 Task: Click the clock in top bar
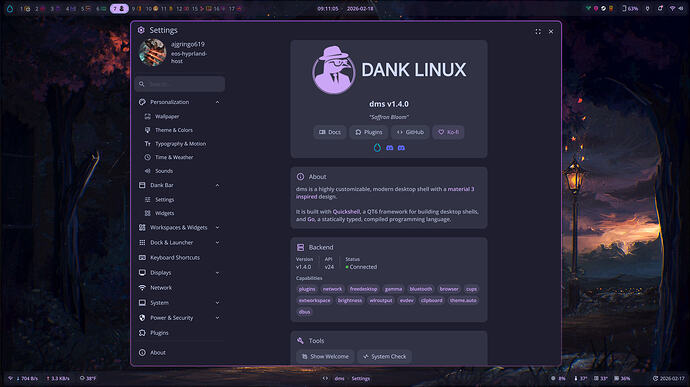[327, 8]
